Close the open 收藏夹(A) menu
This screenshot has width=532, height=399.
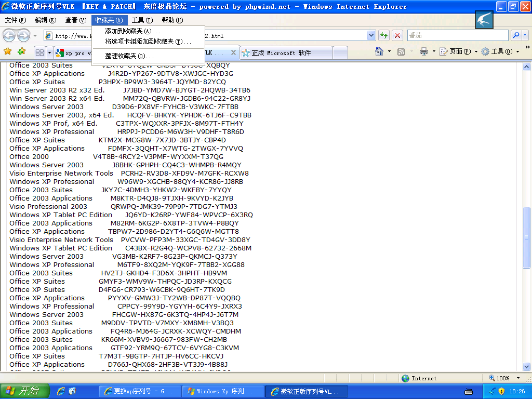(109, 20)
